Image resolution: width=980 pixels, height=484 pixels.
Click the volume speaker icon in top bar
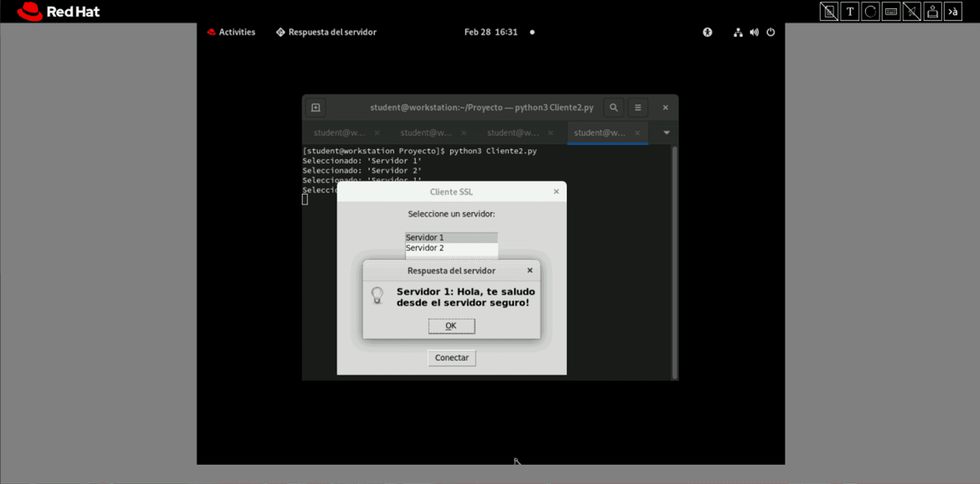pos(754,32)
